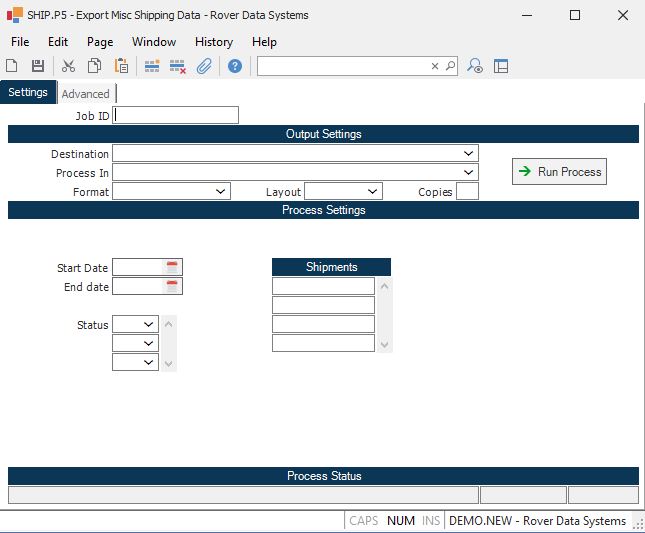Viewport: 645px width, 533px height.
Task: Open the blue Help question mark icon
Action: [235, 66]
